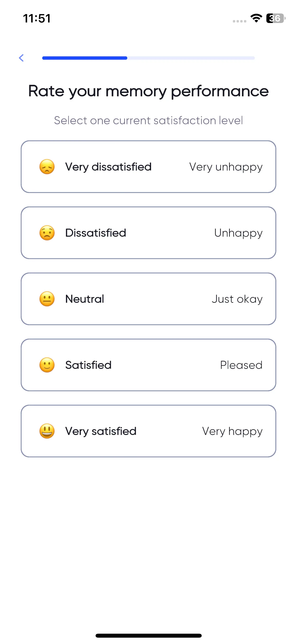
Task: Tap the Very unhappy label
Action: pos(226,167)
